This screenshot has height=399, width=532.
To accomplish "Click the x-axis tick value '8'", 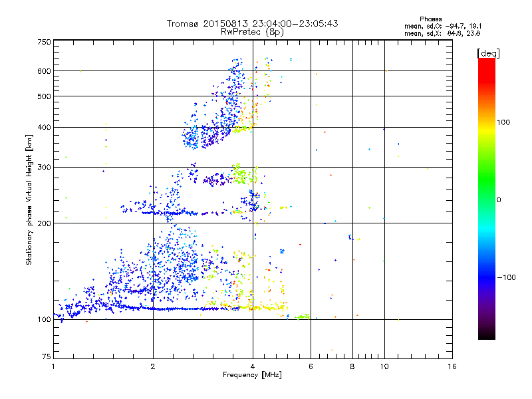I will click(352, 366).
